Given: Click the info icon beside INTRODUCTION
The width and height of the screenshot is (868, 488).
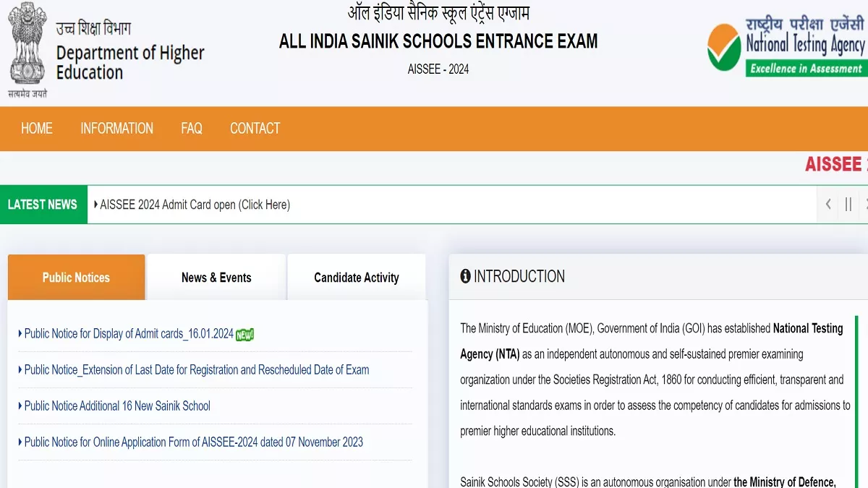Looking at the screenshot, I should point(465,276).
